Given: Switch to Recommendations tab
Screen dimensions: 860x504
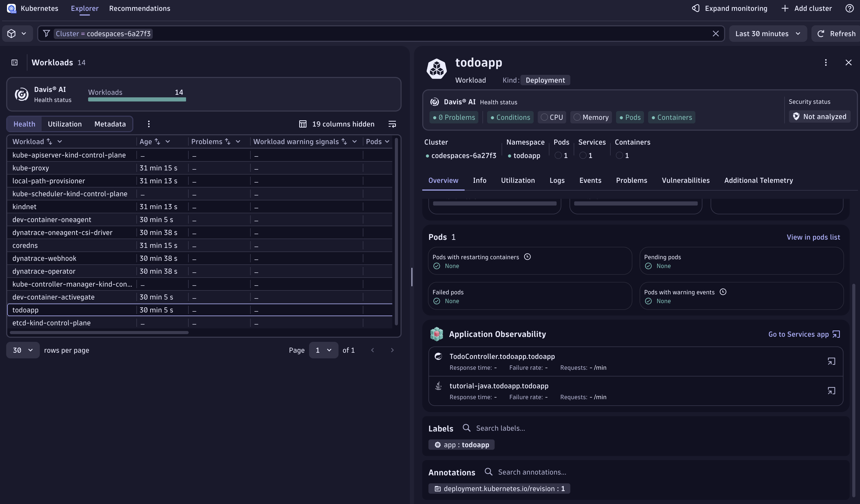Looking at the screenshot, I should pos(140,8).
